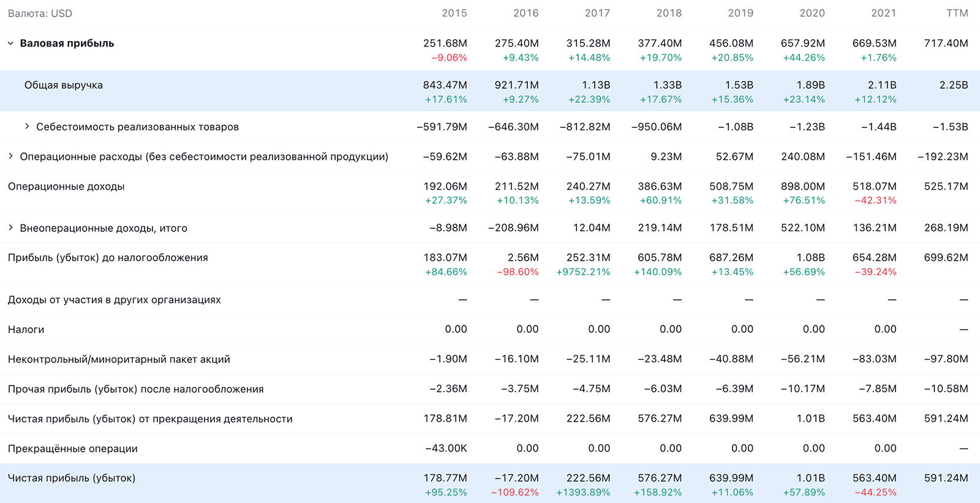Viewport: 980px width, 503px height.
Task: Click the Чистая прибыль (убыток) row label
Action: (72, 479)
